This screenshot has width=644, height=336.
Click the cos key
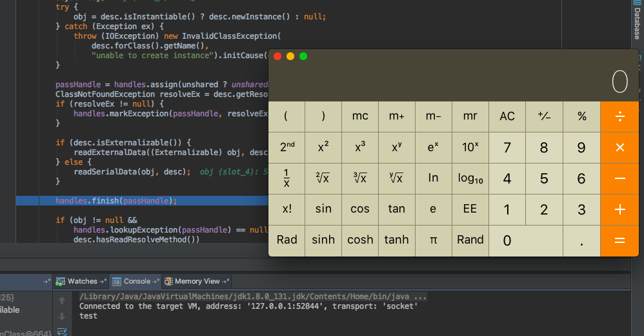360,209
